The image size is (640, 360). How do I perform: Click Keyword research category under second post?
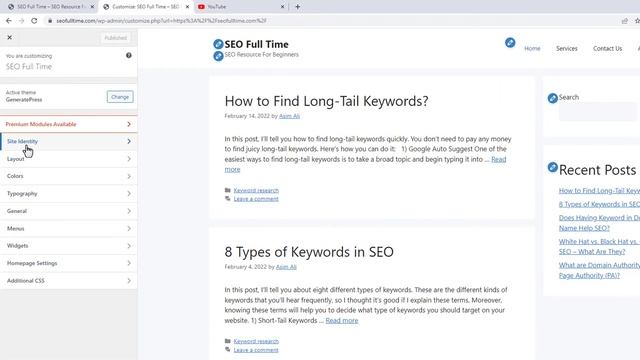click(256, 341)
